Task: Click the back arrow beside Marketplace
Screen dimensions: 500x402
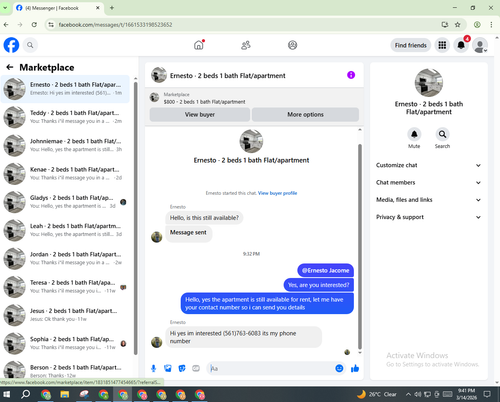Action: click(x=10, y=67)
